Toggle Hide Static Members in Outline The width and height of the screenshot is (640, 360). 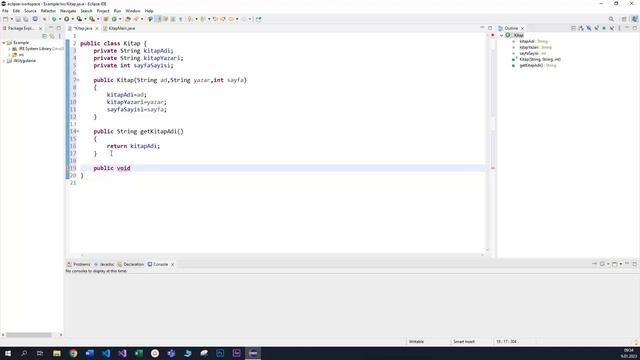[597, 28]
